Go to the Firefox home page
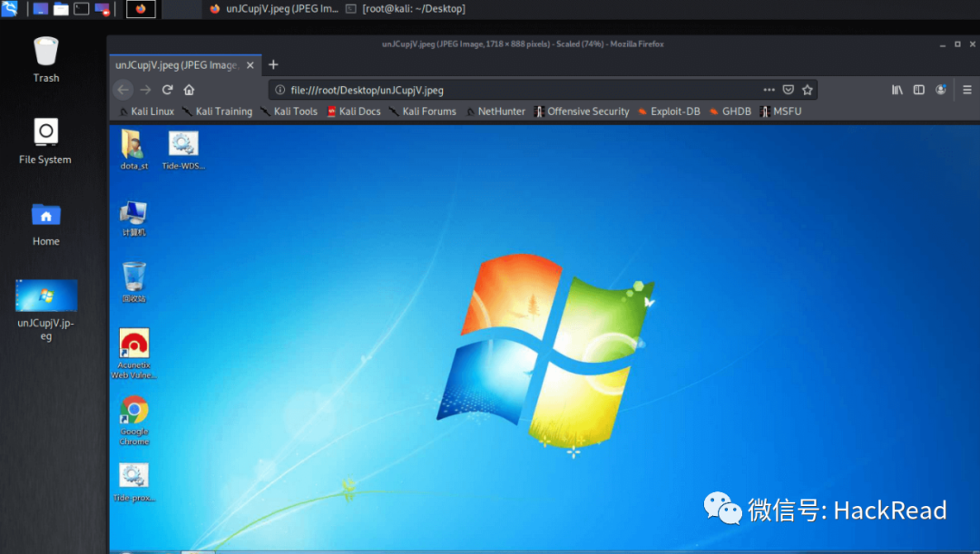Screen dimensions: 980x554 189,90
